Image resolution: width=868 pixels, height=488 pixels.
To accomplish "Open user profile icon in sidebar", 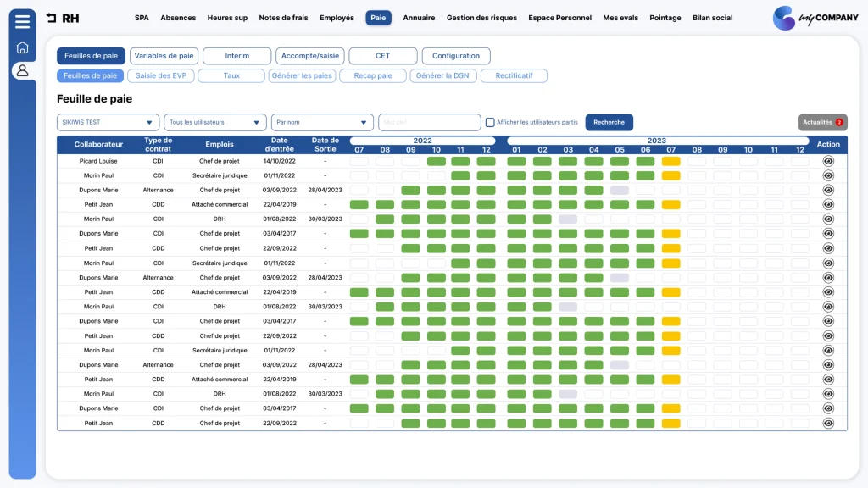I will 22,71.
